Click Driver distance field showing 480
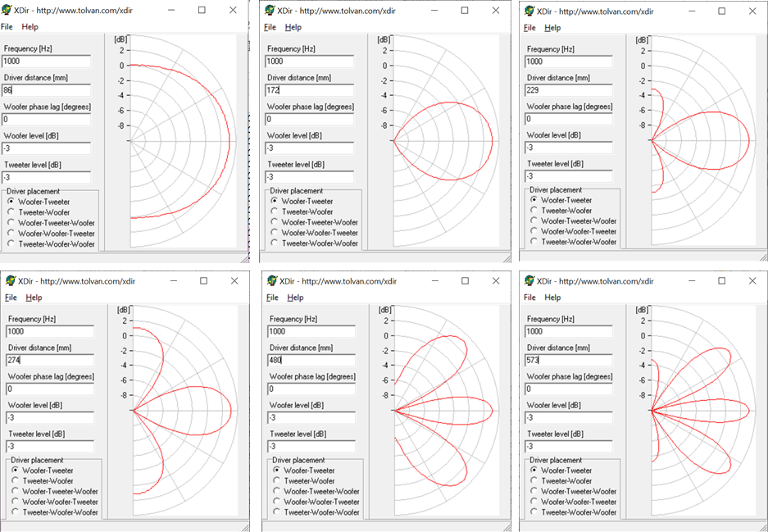The height and width of the screenshot is (532, 768). (x=311, y=361)
